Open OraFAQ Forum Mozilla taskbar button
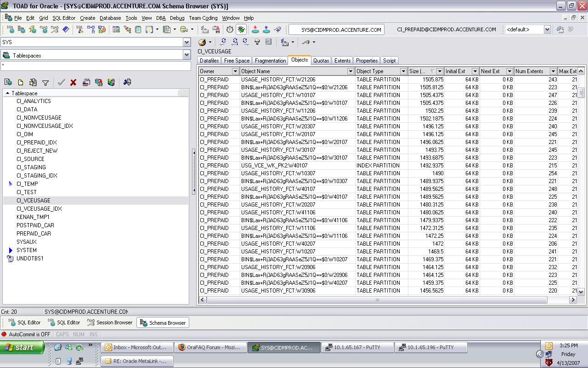 210,347
